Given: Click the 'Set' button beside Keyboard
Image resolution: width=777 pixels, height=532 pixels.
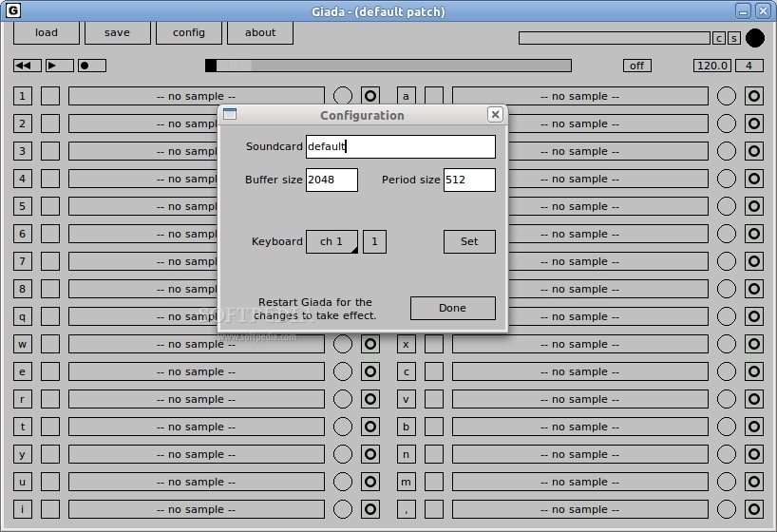Looking at the screenshot, I should click(x=469, y=241).
